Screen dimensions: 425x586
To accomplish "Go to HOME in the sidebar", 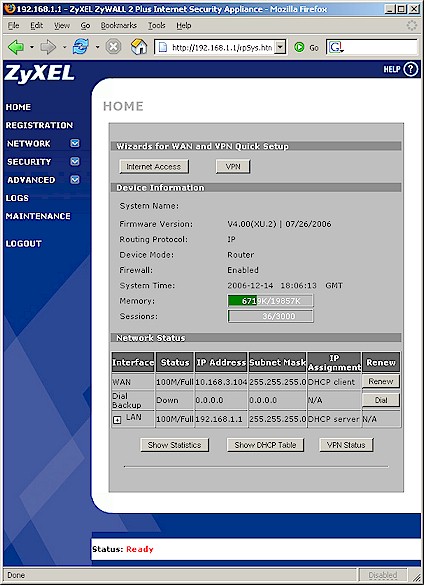I will [18, 107].
